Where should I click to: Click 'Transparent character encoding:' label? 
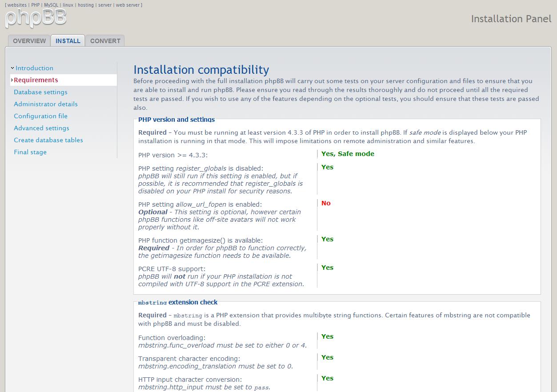click(x=189, y=359)
